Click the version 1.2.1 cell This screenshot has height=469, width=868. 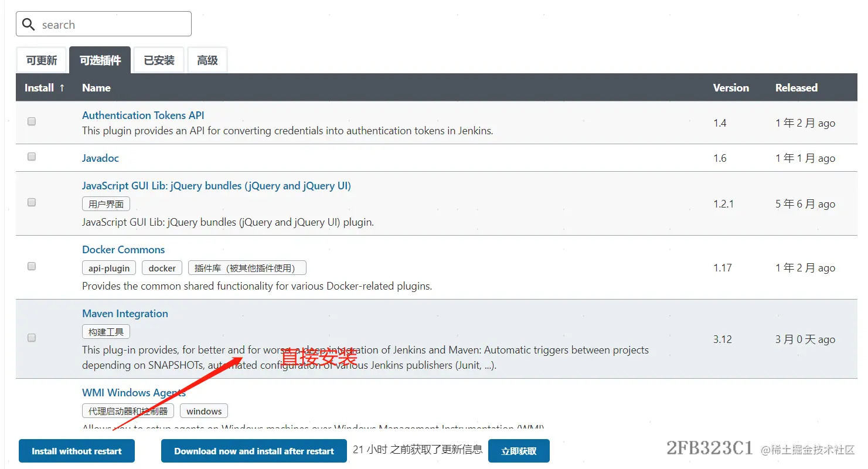tap(723, 204)
